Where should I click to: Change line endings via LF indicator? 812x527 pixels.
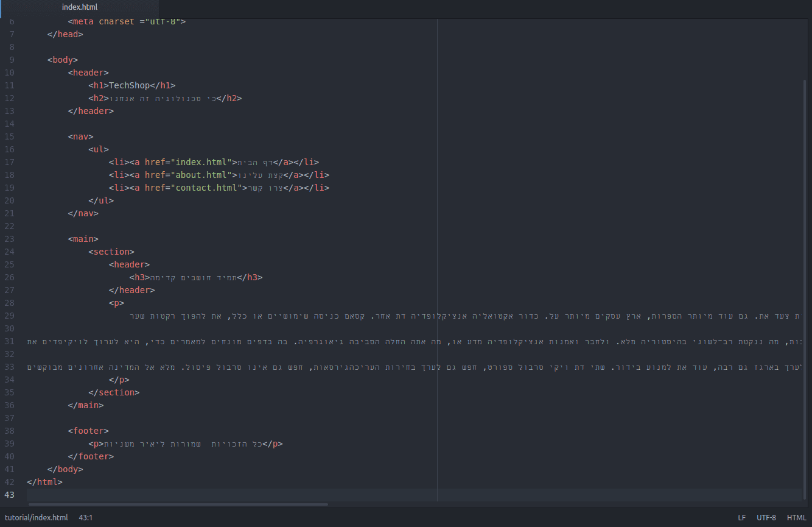pyautogui.click(x=742, y=518)
